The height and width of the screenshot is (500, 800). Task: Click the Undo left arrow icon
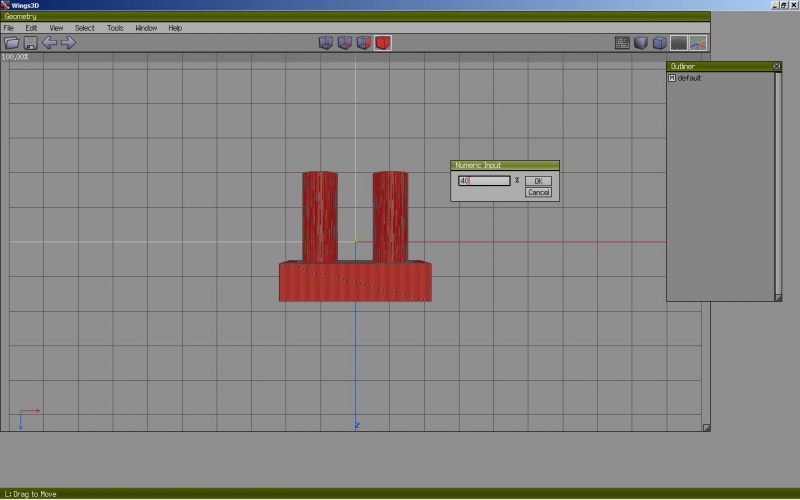coord(49,43)
